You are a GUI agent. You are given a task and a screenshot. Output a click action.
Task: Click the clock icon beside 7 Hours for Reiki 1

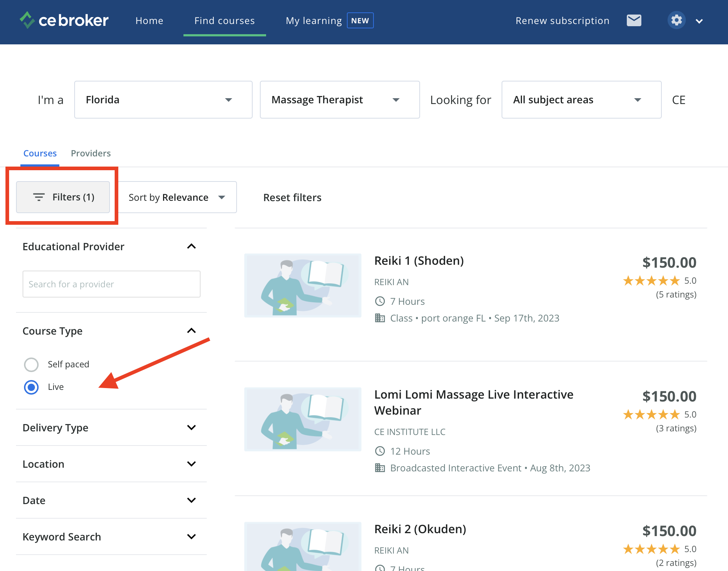click(380, 301)
